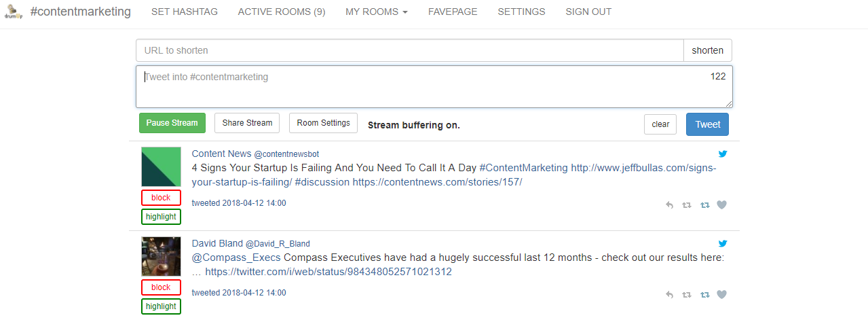Toggle block for David Bland
The image size is (868, 320).
coord(161,287)
